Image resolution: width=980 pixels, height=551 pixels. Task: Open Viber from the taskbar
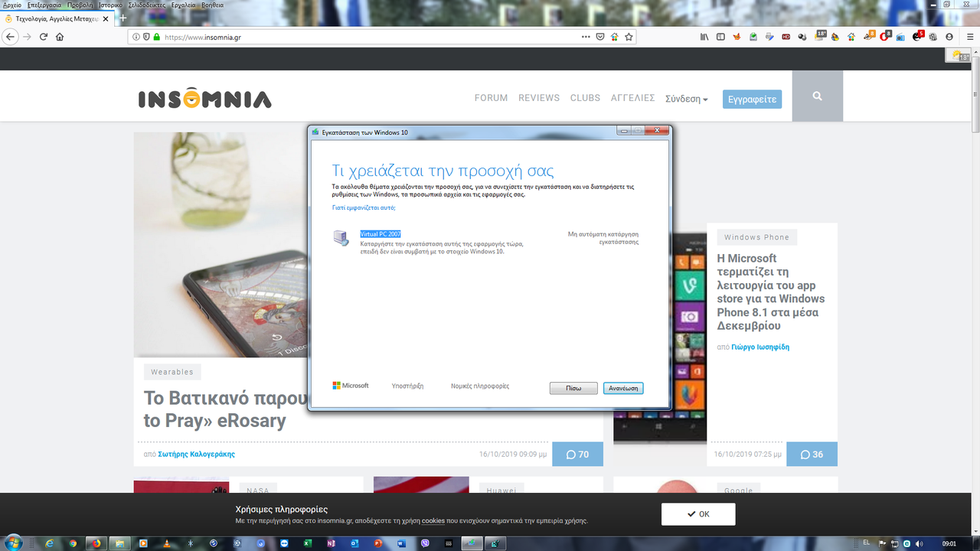(x=425, y=543)
